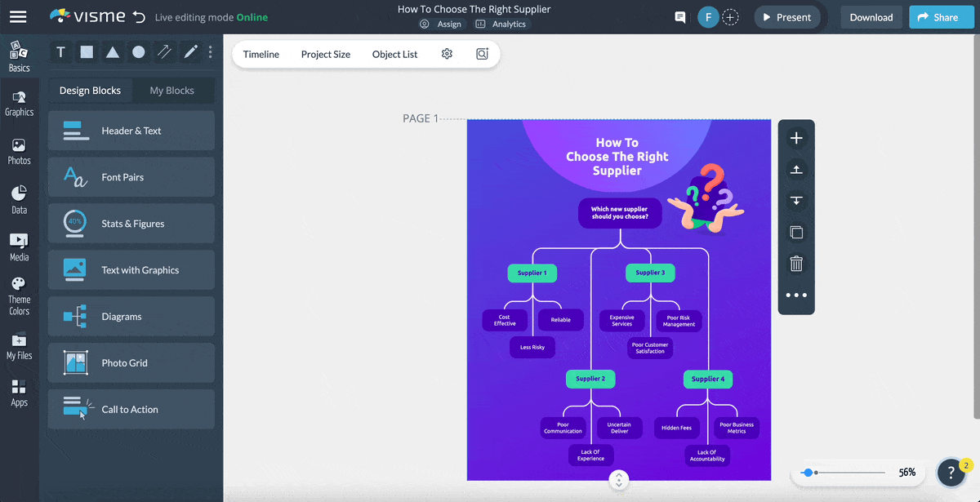Open more page options via ellipsis
980x502 pixels.
point(796,295)
